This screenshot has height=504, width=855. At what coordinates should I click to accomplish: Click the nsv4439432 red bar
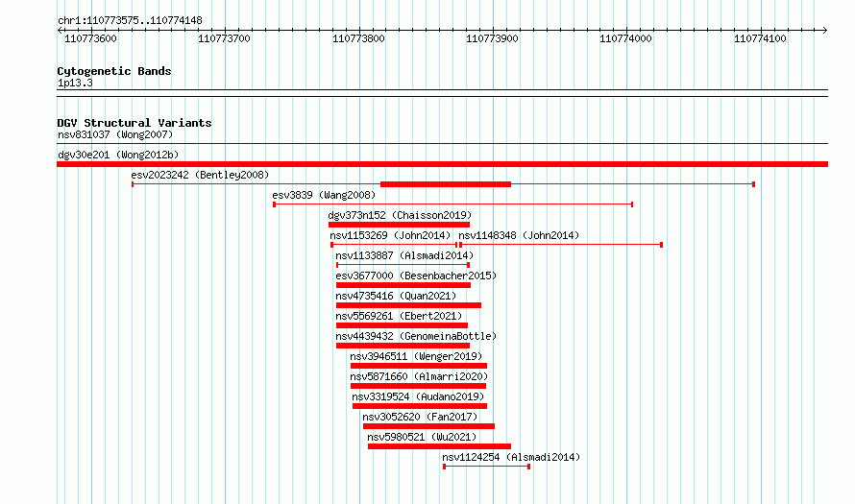[403, 346]
